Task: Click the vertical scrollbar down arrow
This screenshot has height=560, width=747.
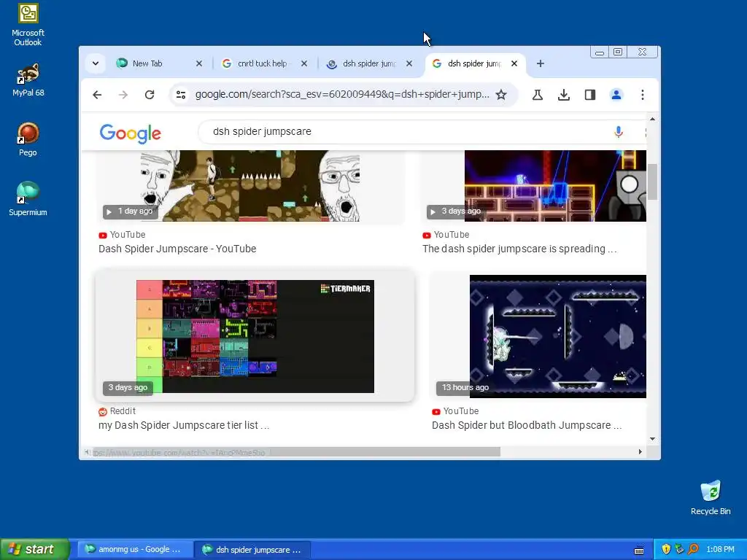Action: click(653, 438)
